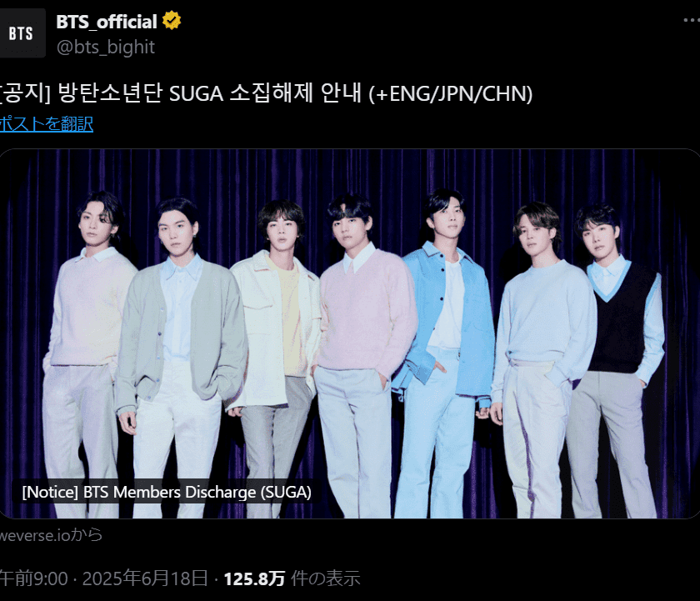Open the BTS profile avatar
Viewport: 700px width, 601px height.
(22, 33)
